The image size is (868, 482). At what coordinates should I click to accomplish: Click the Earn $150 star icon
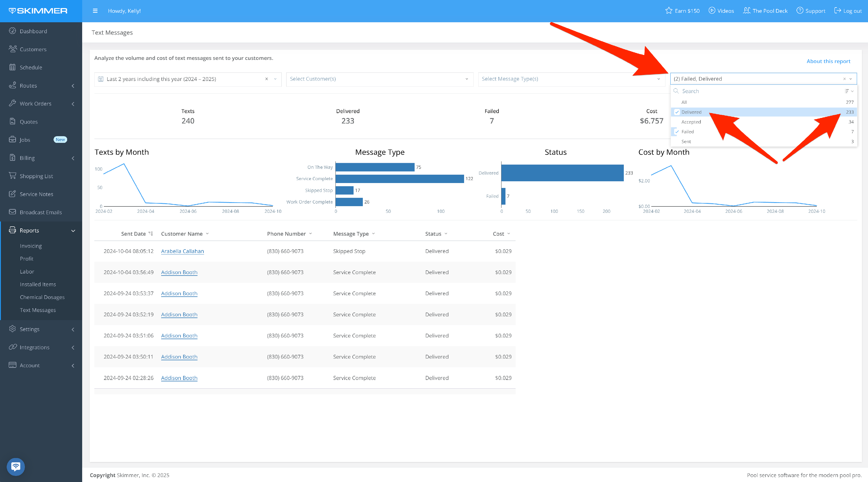(x=669, y=11)
